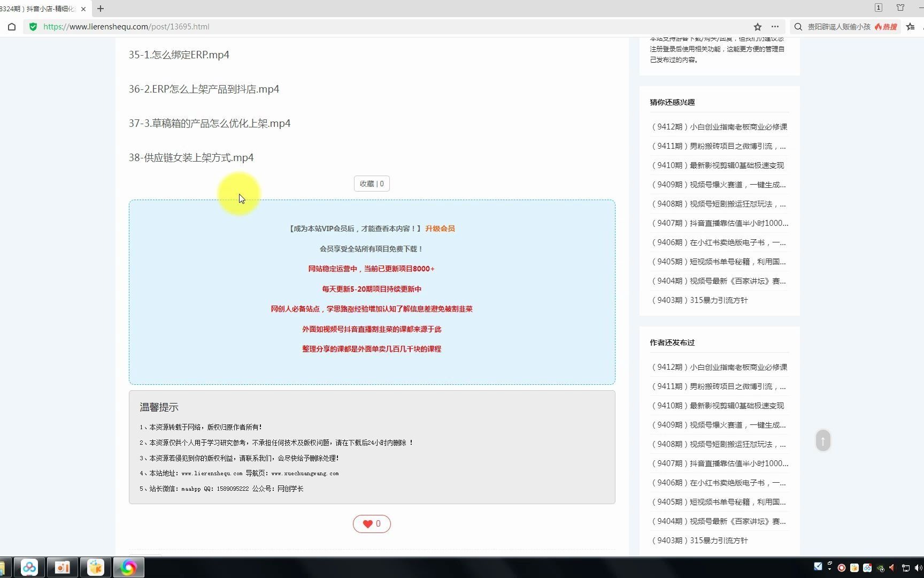Select the text 38-供应链女装上架方式.mp4
This screenshot has height=578, width=924.
[x=191, y=157]
